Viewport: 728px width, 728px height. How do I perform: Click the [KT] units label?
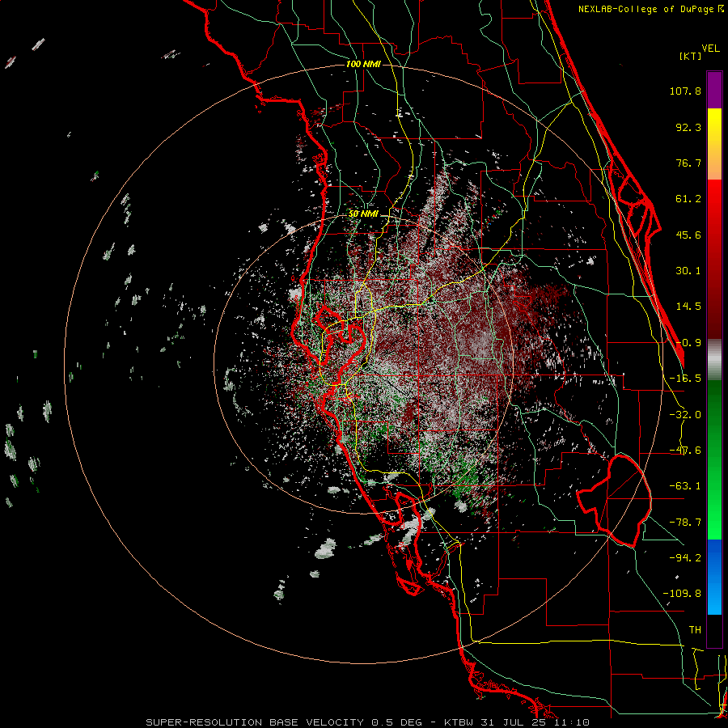[x=691, y=56]
